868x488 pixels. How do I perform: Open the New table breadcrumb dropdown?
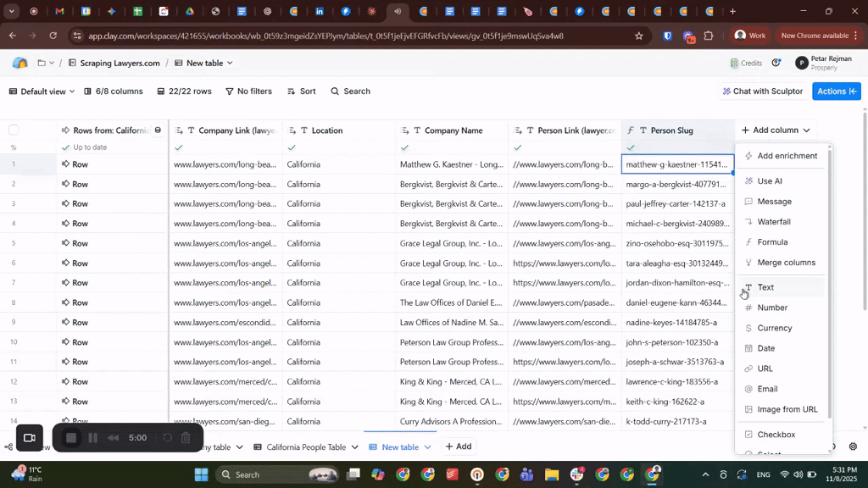point(209,64)
